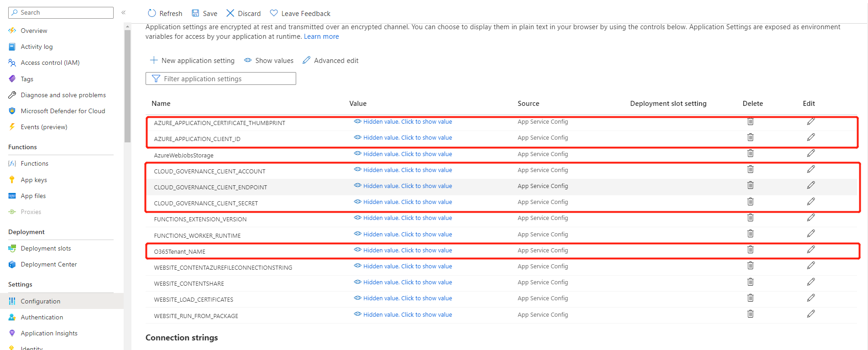The width and height of the screenshot is (868, 350).
Task: Delete the CLOUD_GOVERNANCE_CLIENT_ACCOUNT setting
Action: tap(750, 169)
